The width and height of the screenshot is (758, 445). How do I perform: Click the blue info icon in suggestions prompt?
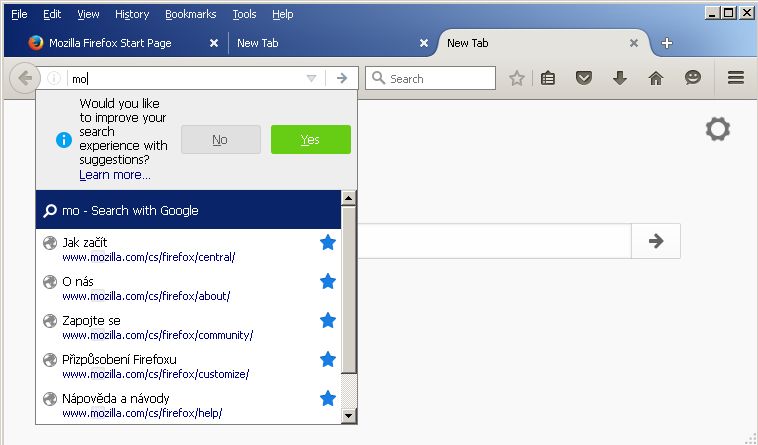[64, 140]
